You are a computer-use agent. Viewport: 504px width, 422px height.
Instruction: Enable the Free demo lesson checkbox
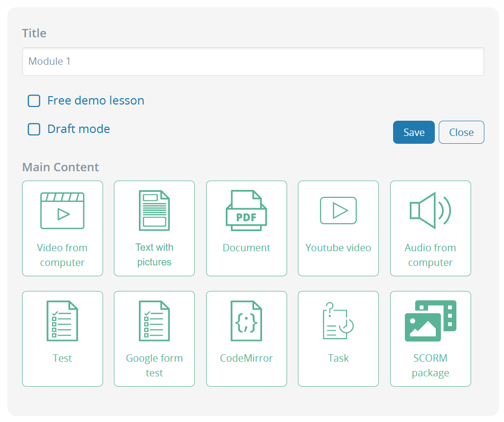pyautogui.click(x=33, y=101)
